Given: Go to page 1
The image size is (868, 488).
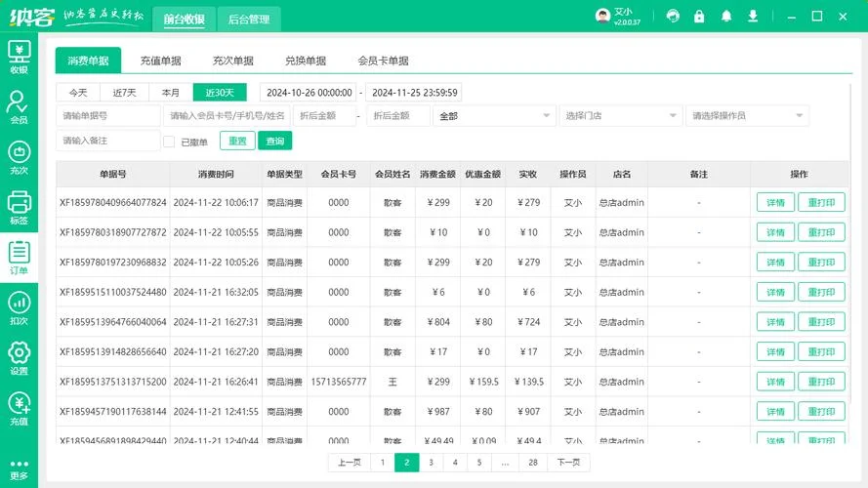Looking at the screenshot, I should 383,463.
